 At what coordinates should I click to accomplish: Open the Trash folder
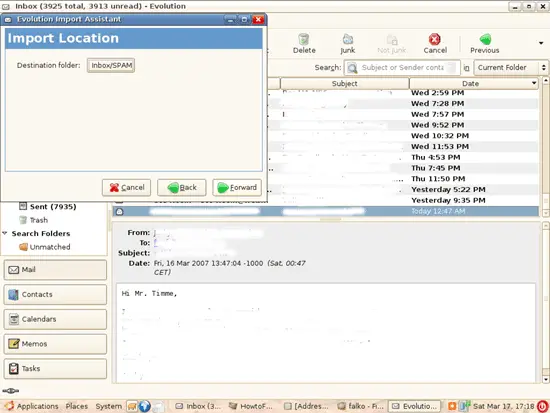[x=38, y=220]
